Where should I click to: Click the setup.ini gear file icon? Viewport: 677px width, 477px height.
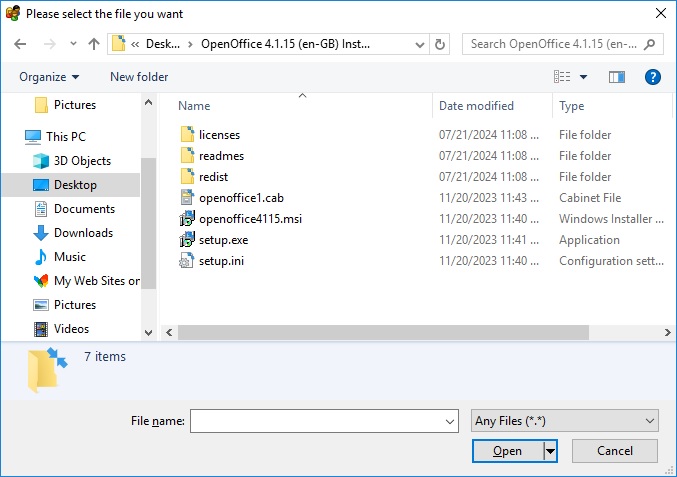click(x=187, y=260)
